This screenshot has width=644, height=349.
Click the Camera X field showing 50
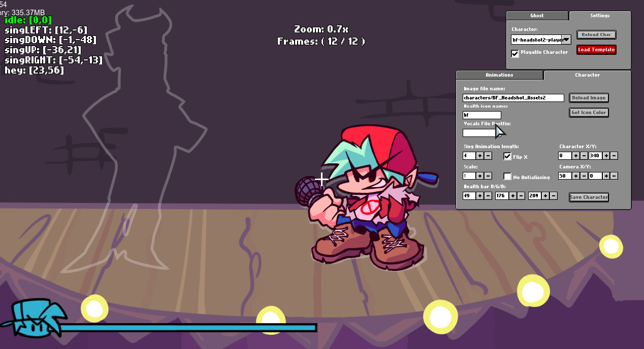tap(565, 176)
